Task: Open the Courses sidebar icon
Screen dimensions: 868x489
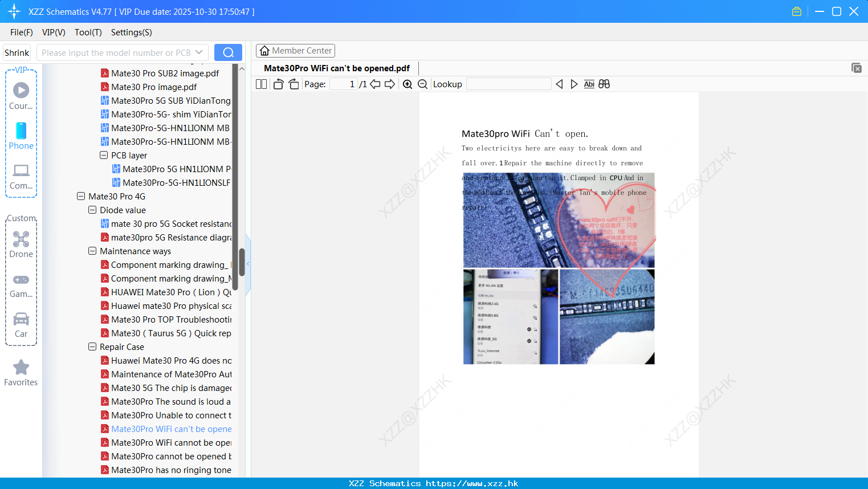Action: [x=21, y=95]
